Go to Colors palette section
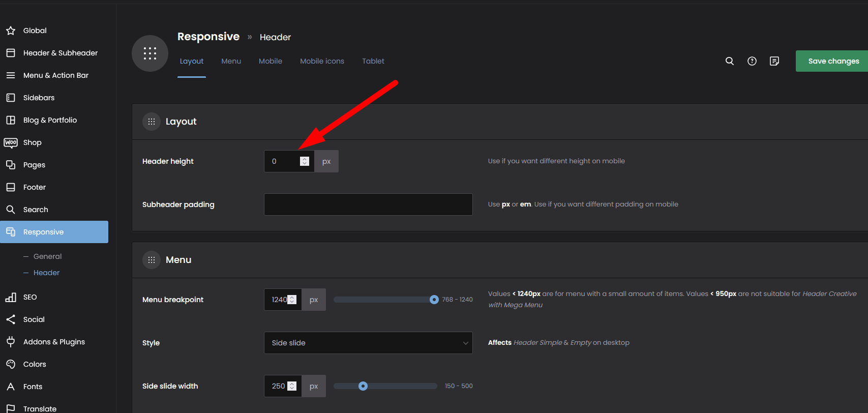This screenshot has width=868, height=413. (x=35, y=364)
